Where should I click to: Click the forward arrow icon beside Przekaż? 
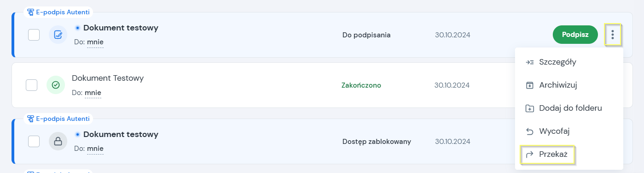click(x=530, y=155)
